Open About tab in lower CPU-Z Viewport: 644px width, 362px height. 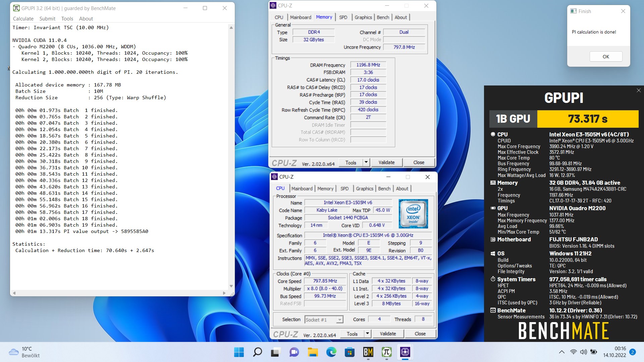(402, 189)
